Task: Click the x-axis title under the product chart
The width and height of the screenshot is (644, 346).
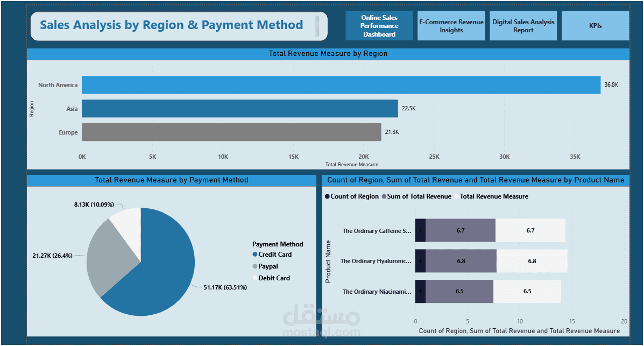Action: click(519, 331)
